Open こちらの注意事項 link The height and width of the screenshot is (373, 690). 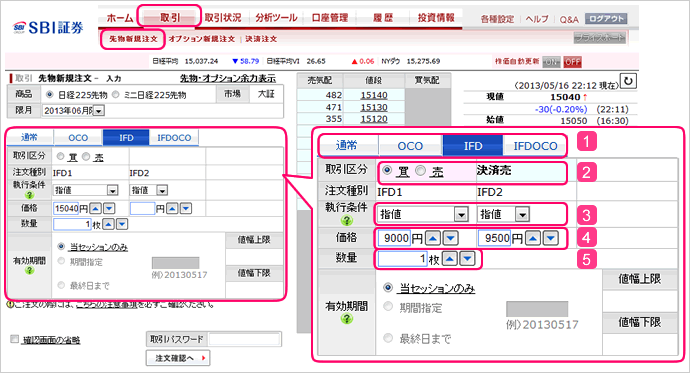click(x=106, y=304)
